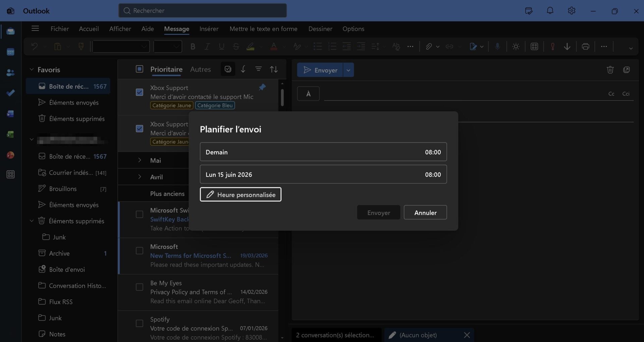
Task: Select the Catégorie Bleu tag
Action: pos(215,106)
